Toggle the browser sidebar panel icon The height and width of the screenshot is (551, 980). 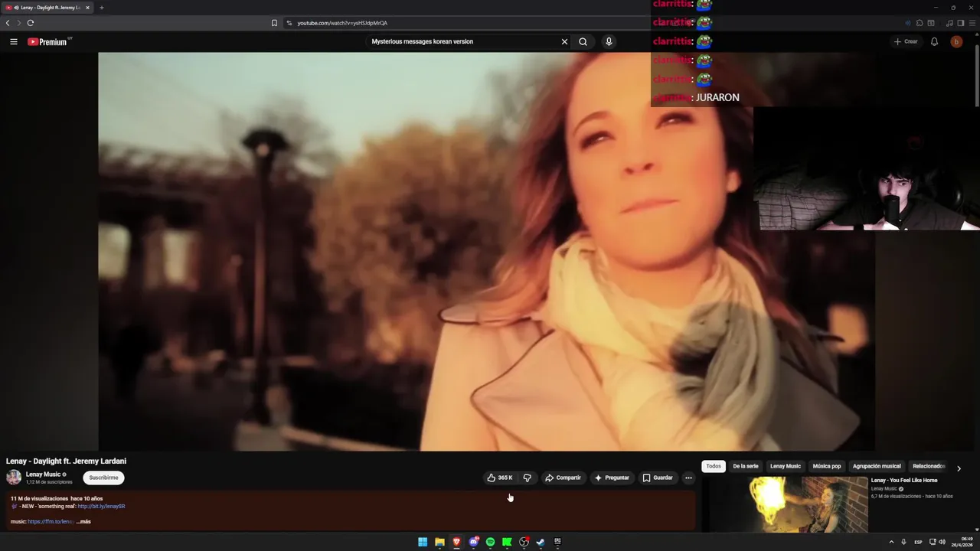[x=961, y=23]
